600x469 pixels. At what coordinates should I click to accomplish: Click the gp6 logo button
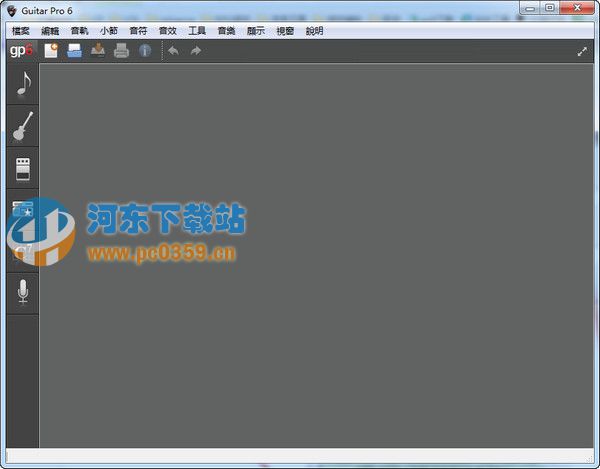22,50
